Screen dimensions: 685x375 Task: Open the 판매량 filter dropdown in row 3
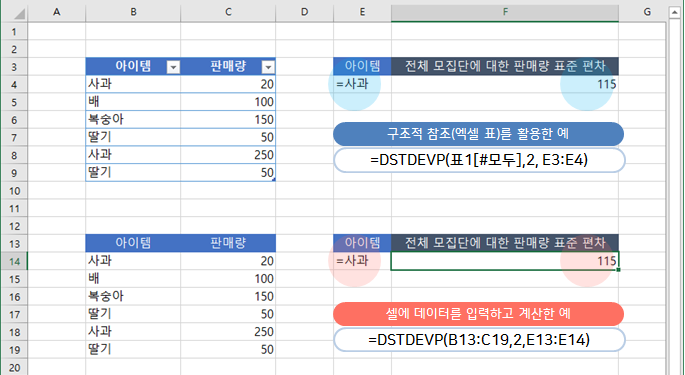click(x=268, y=67)
